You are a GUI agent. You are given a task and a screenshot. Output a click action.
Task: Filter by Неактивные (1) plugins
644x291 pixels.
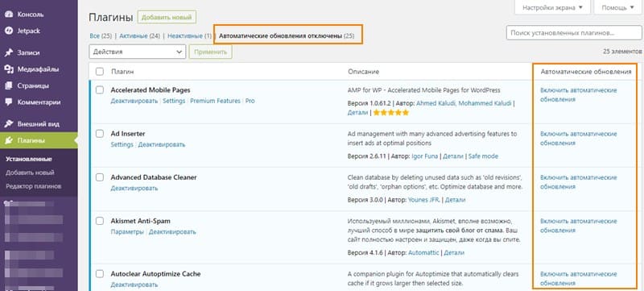(189, 36)
